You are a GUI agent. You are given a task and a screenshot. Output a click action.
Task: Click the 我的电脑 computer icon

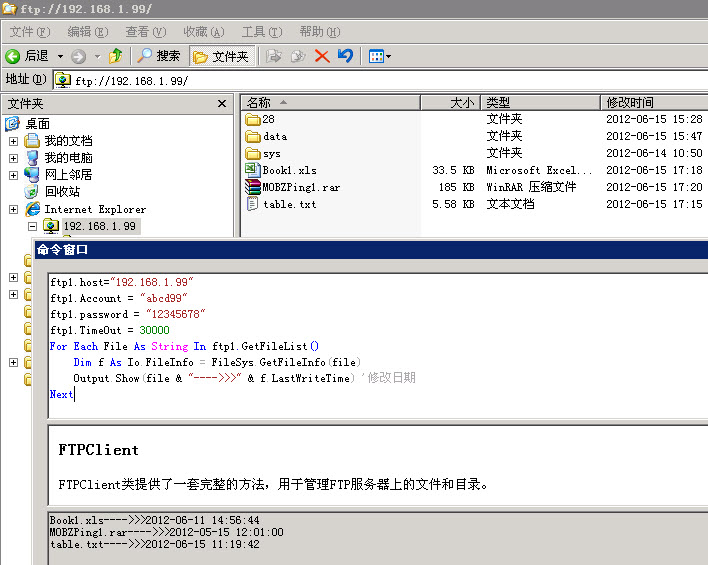32,158
